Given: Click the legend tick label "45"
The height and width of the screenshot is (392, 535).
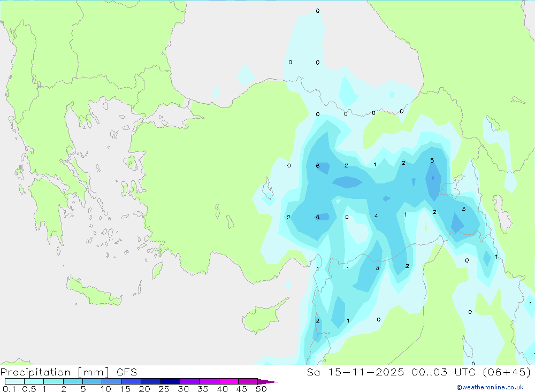Looking at the screenshot, I should 242,389.
